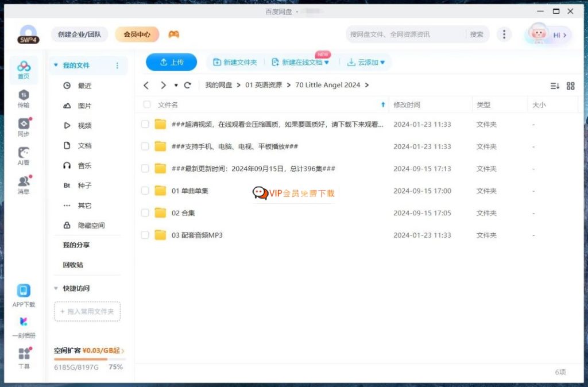This screenshot has width=588, height=387.
Task: Open 会员中心 button
Action: (137, 34)
